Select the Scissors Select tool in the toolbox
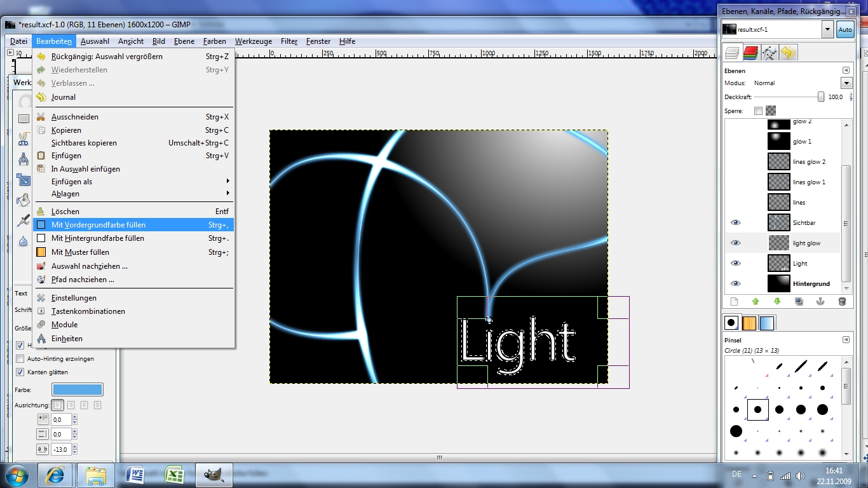 coord(24,139)
